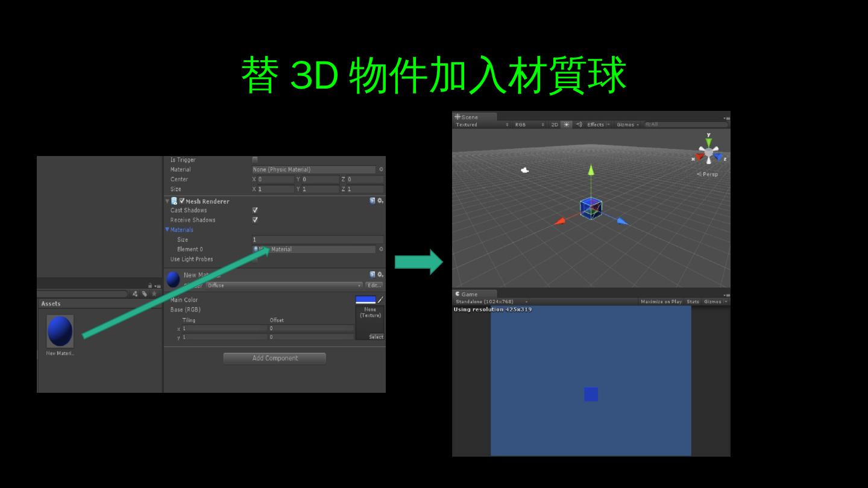Toggle the Persp projection label
The width and height of the screenshot is (868, 488).
click(708, 174)
